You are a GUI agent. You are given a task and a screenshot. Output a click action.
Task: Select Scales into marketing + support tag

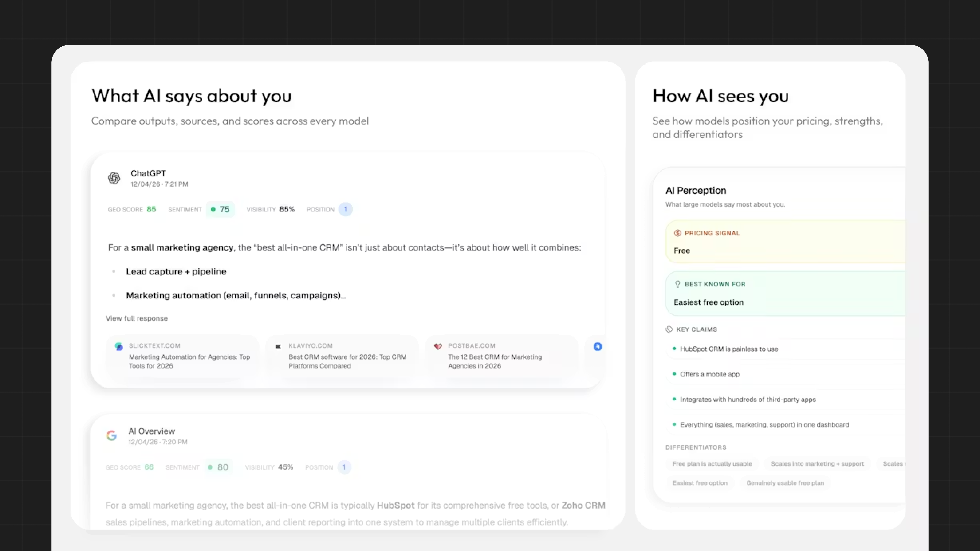click(x=817, y=464)
